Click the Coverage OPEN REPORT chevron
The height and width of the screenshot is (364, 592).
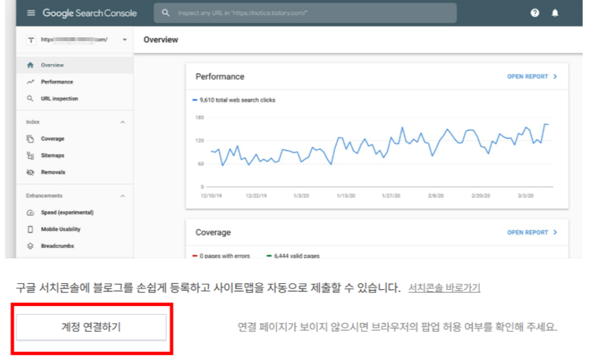click(555, 232)
